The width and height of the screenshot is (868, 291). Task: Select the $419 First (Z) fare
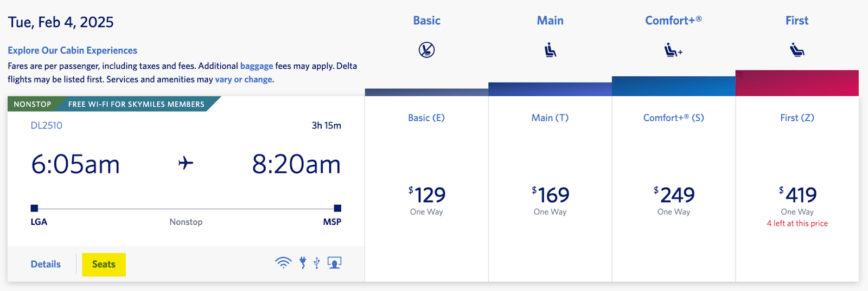(x=797, y=196)
